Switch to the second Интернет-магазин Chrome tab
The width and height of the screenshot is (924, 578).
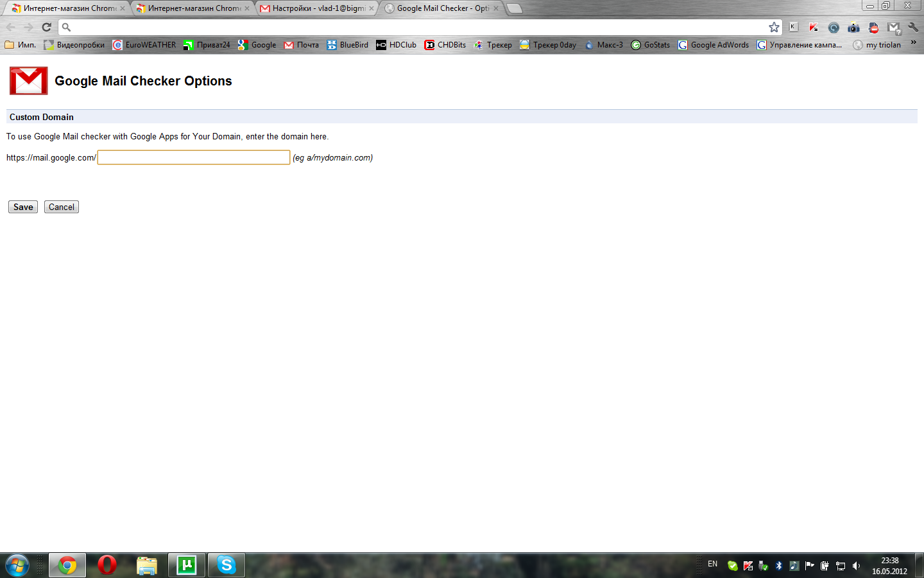pos(193,8)
